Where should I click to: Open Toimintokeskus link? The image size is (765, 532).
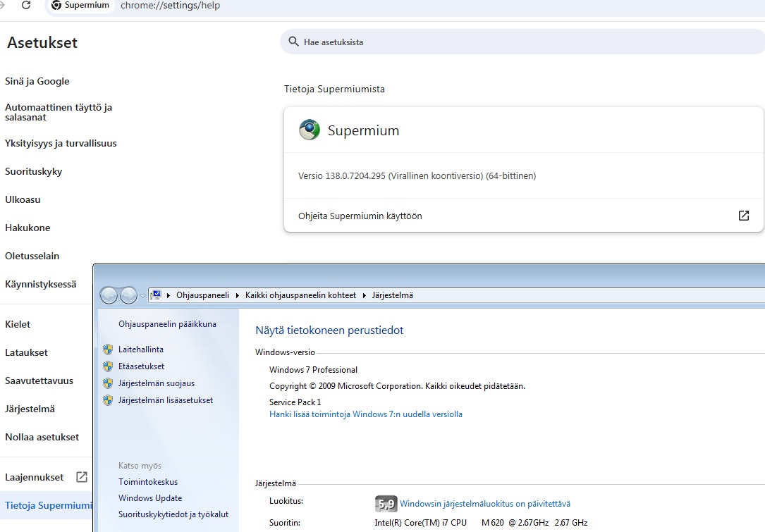[x=148, y=482]
